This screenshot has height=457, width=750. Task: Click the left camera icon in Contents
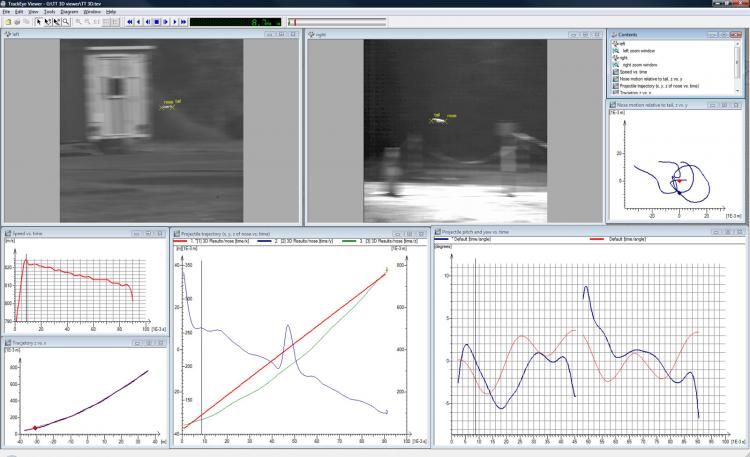(x=615, y=43)
